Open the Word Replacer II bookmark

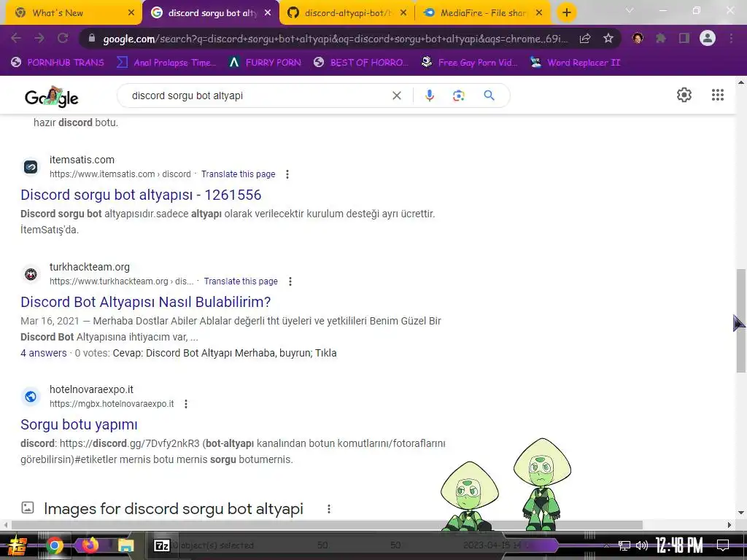tap(576, 63)
